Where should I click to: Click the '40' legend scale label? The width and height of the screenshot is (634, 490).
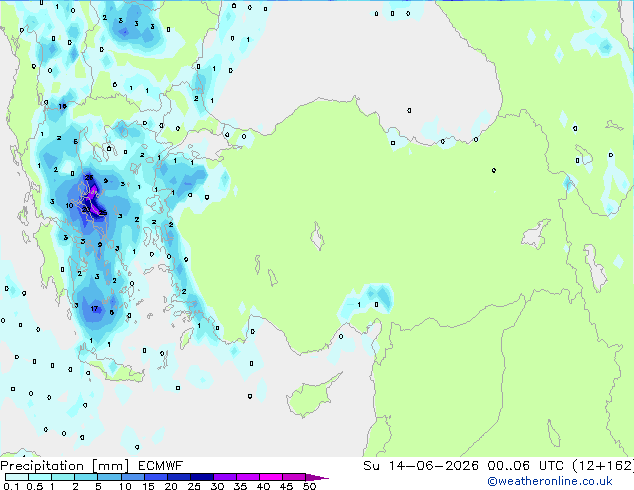point(263,486)
